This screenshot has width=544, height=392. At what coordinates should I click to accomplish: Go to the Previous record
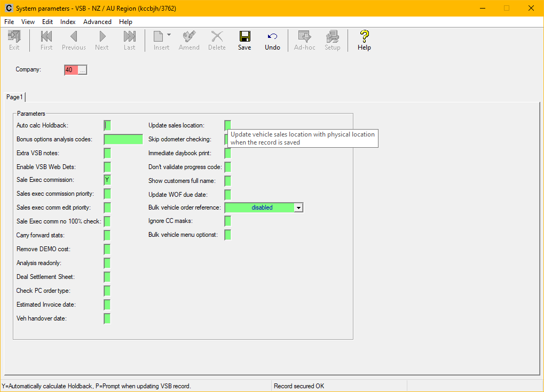[x=74, y=41]
